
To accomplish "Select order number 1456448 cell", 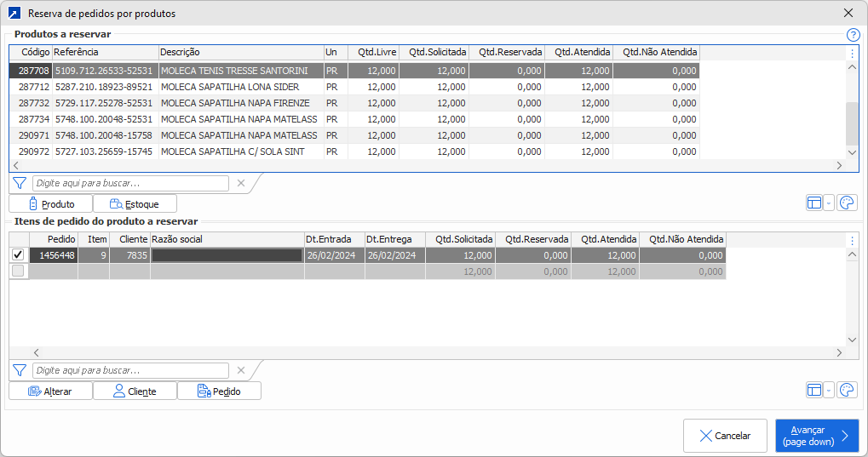I will (x=54, y=255).
